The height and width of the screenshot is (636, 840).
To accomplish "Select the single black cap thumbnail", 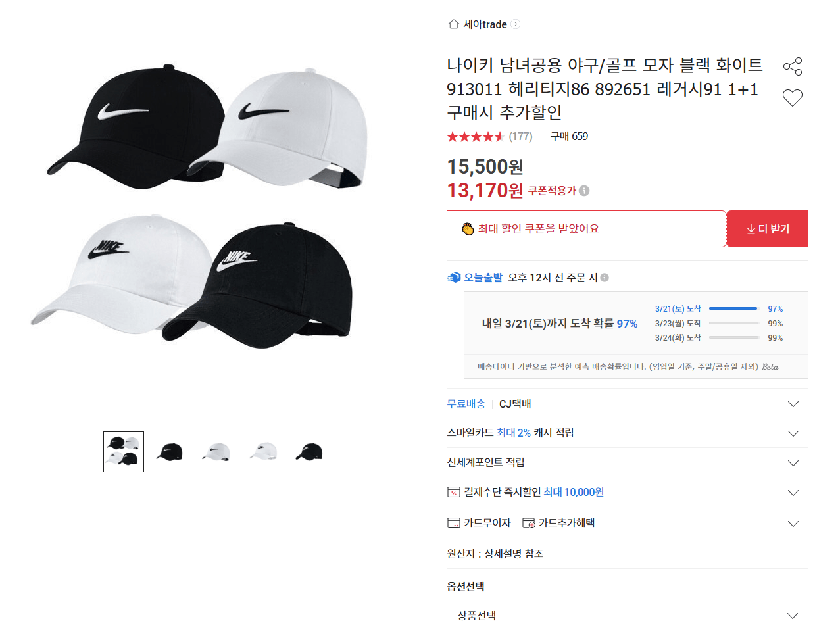I will [x=169, y=451].
